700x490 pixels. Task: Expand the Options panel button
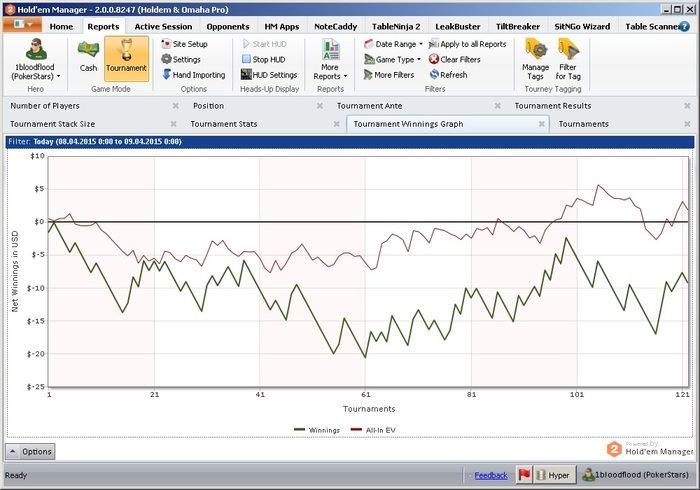click(x=31, y=452)
